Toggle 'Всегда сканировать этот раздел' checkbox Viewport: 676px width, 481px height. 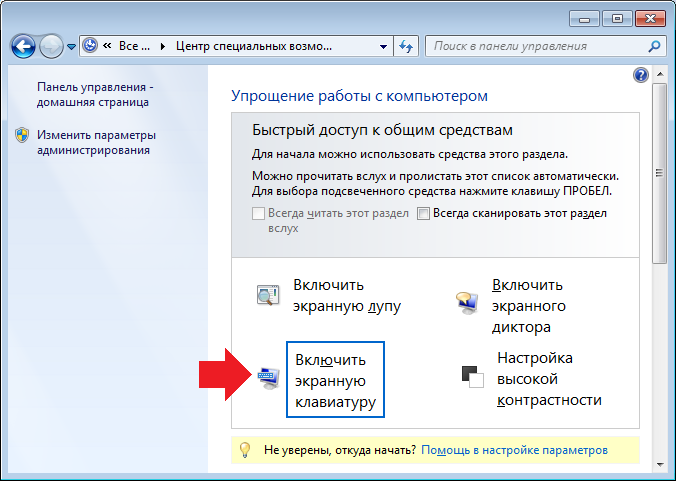tap(423, 213)
